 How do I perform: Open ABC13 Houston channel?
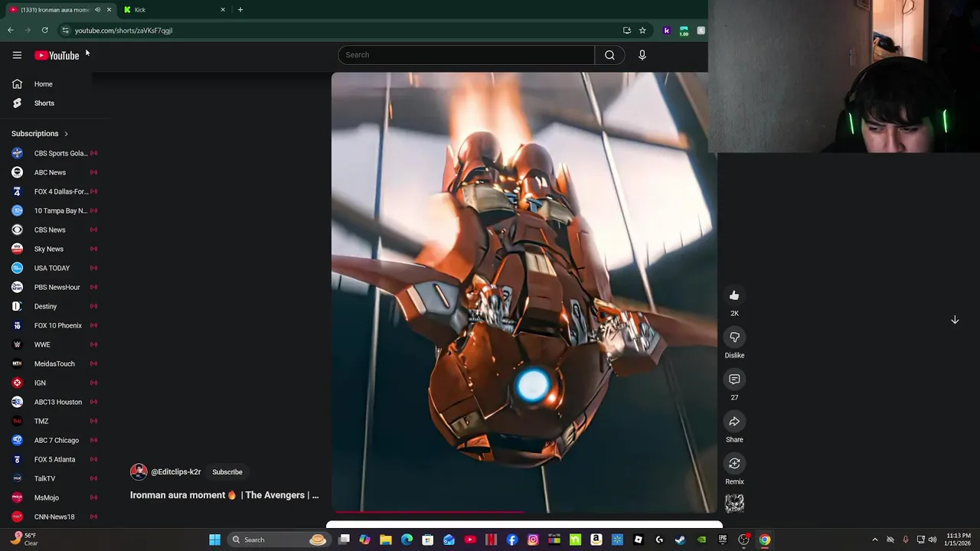55,402
